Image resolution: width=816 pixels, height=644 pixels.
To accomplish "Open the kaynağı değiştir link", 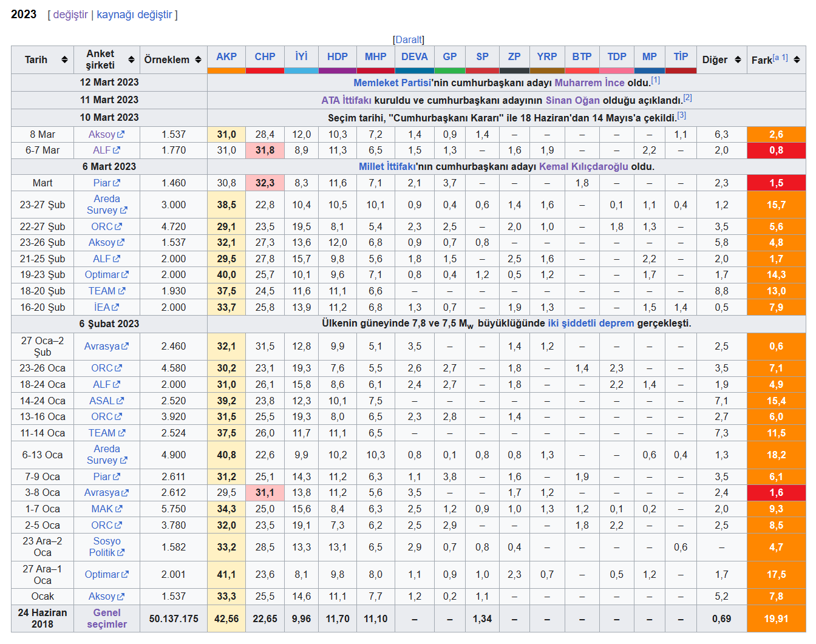I will click(135, 15).
